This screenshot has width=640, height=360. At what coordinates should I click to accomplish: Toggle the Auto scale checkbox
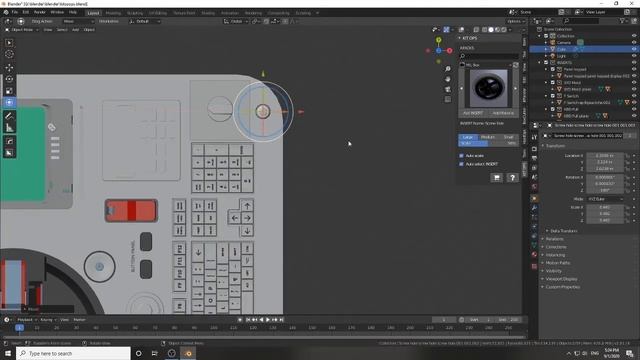(462, 156)
